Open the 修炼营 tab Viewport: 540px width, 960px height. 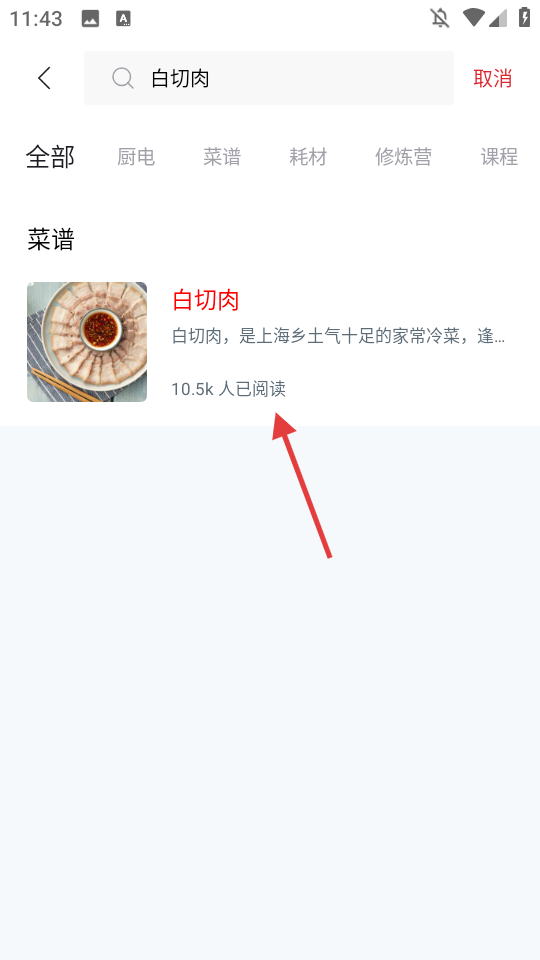(403, 157)
